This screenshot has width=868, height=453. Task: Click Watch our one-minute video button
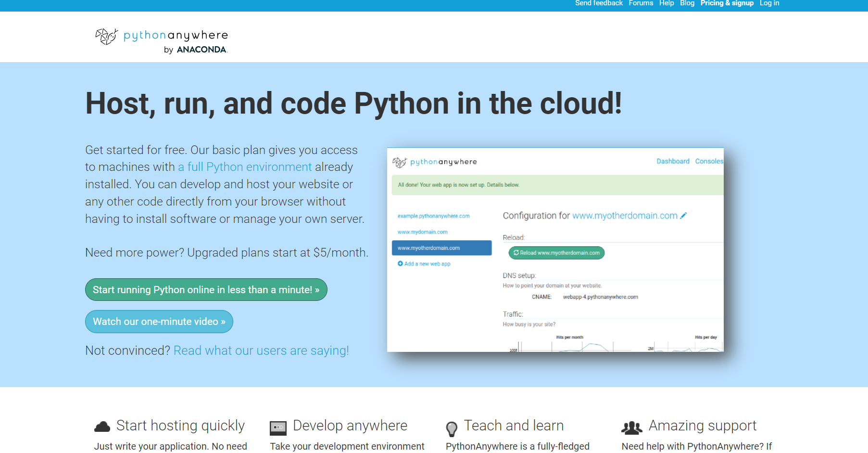(159, 322)
